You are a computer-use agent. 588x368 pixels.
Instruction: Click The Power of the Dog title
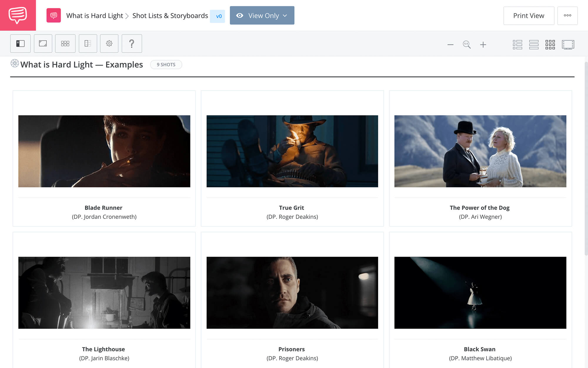480,208
